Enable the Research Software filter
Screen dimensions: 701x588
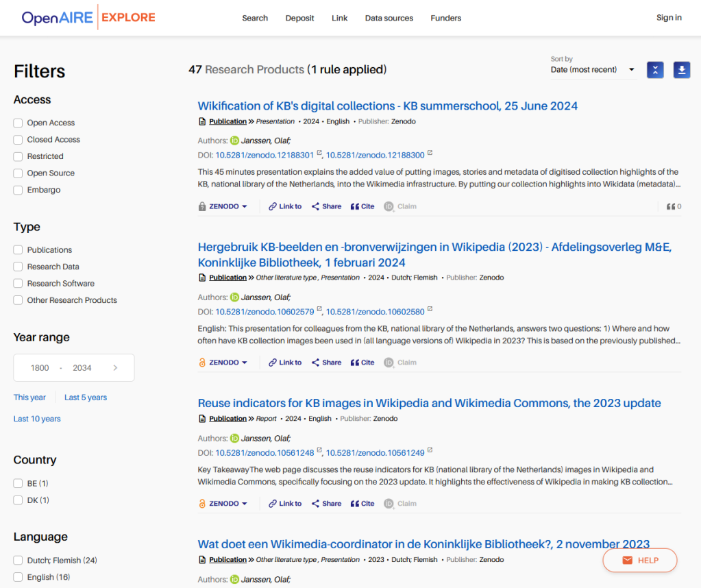(x=18, y=284)
